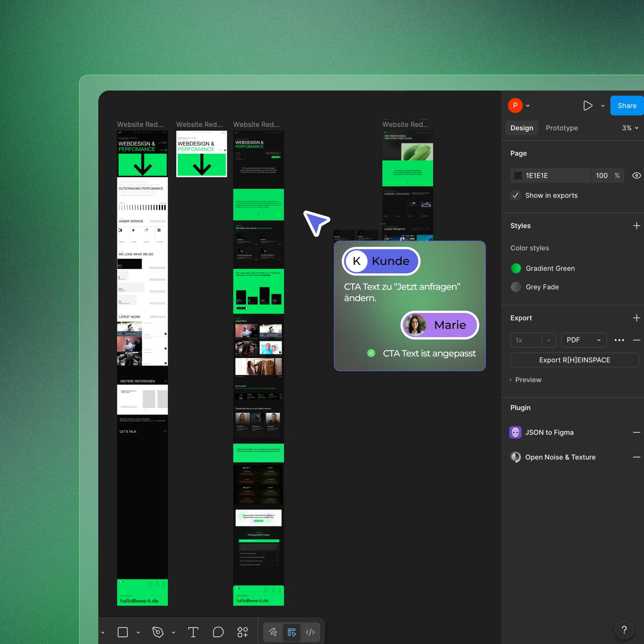Screen dimensions: 644x644
Task: Remove the Open Noise & Texture plugin
Action: point(637,457)
